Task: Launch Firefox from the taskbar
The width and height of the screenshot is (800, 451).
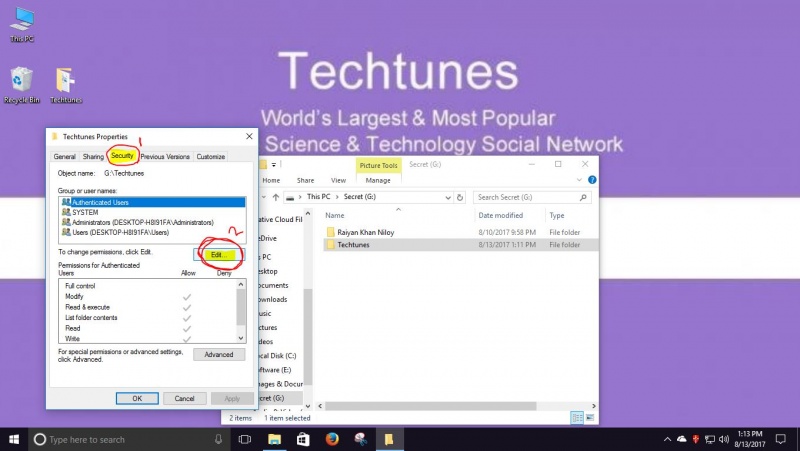Action: [332, 439]
